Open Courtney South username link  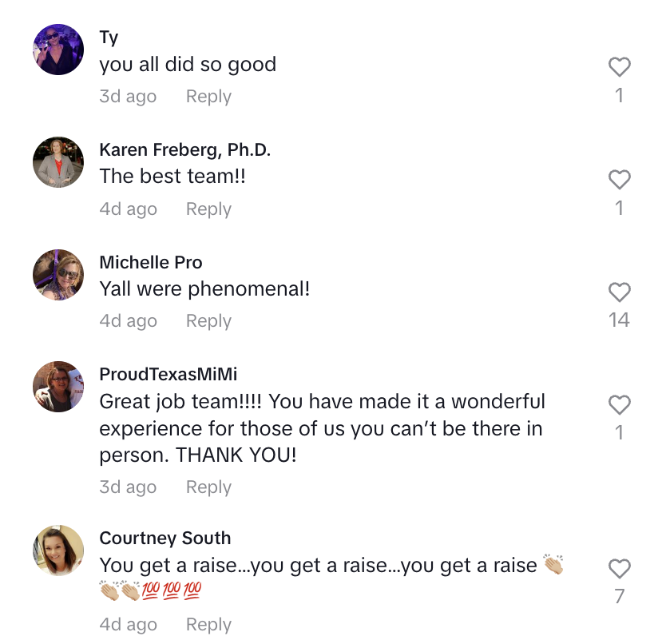[x=165, y=539]
